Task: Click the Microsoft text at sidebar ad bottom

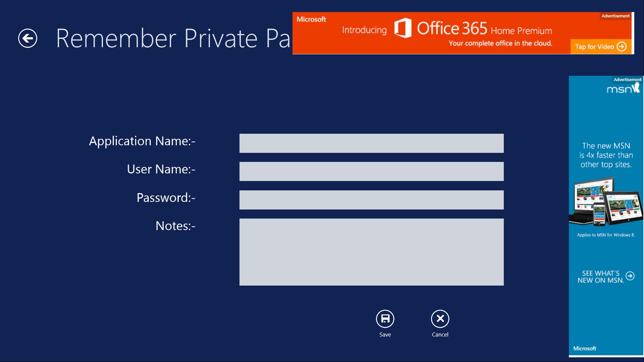Action: pos(585,349)
